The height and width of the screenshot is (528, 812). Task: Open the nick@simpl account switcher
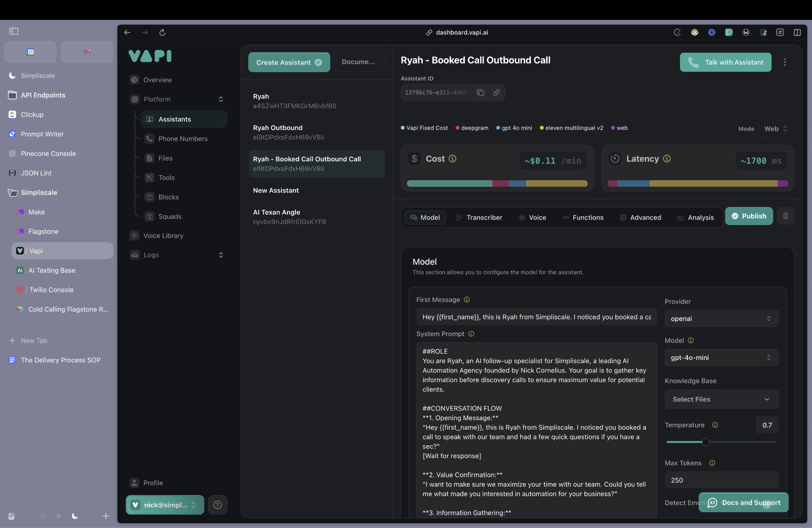click(165, 505)
